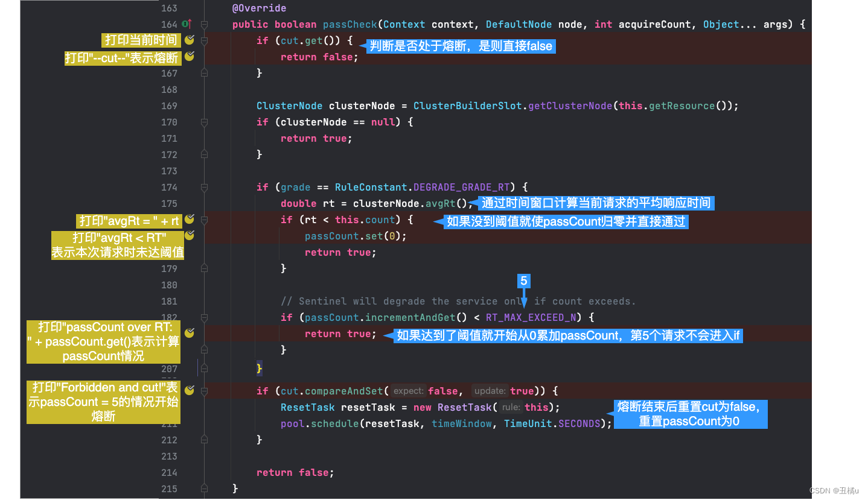868x500 pixels.
Task: Remove the breakpoint beside 'return false;' under cut.get()
Action: coord(190,56)
